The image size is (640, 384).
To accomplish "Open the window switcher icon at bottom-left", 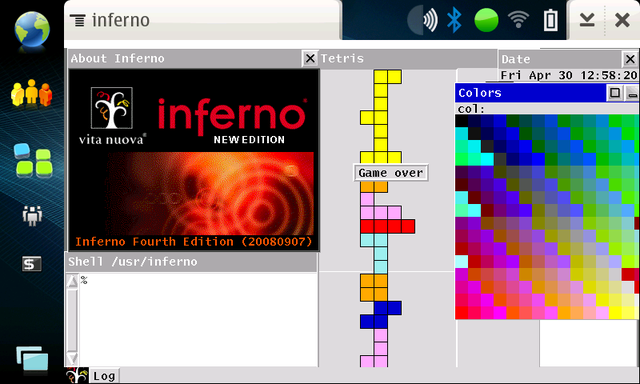I will pos(32,359).
